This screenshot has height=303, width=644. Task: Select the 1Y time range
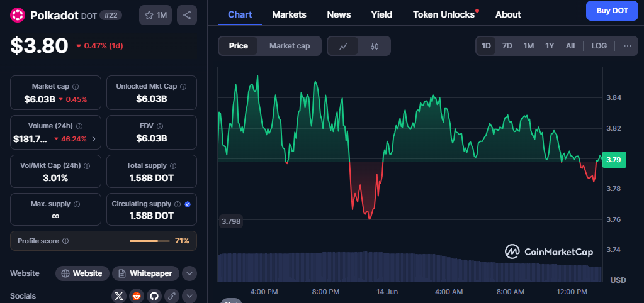pyautogui.click(x=550, y=46)
